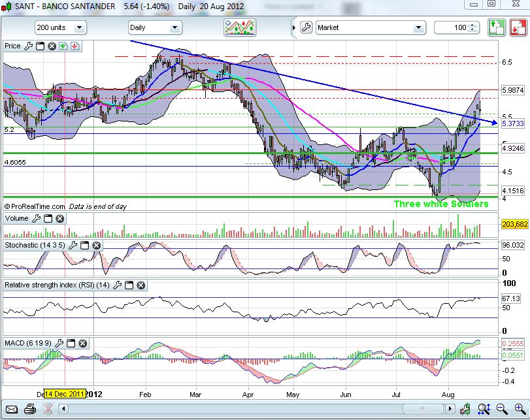Click the Volume panel label
This screenshot has height=420, width=530.
[x=16, y=218]
